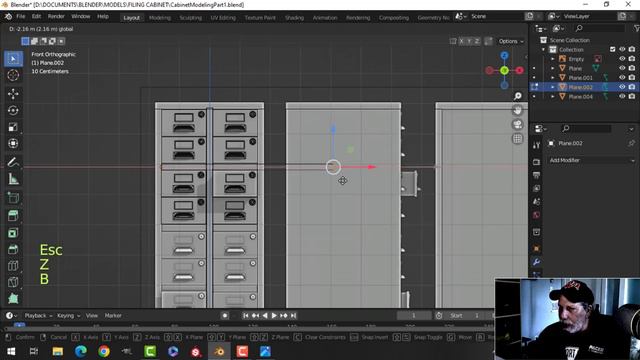Disable Plane.004 in renders
The width and height of the screenshot is (640, 360).
point(632,96)
